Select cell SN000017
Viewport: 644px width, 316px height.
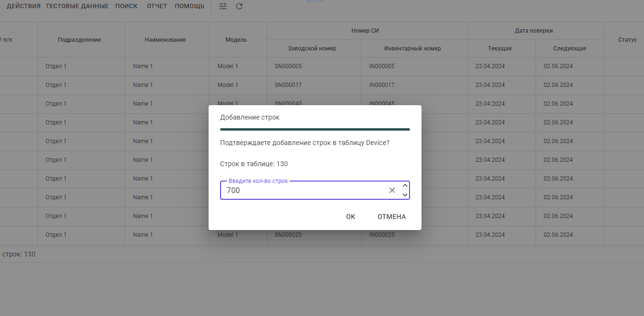click(x=288, y=85)
